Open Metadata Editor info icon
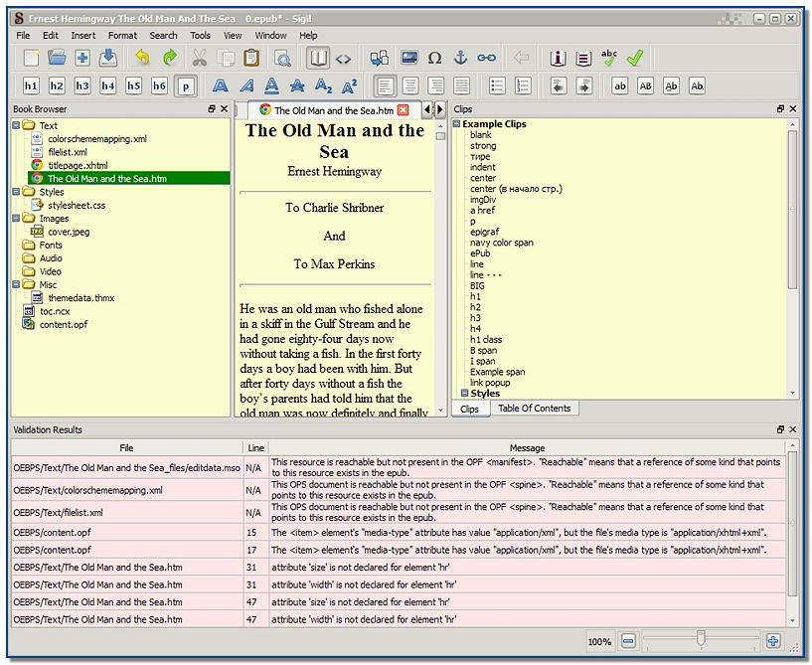The image size is (812, 665). 558,58
